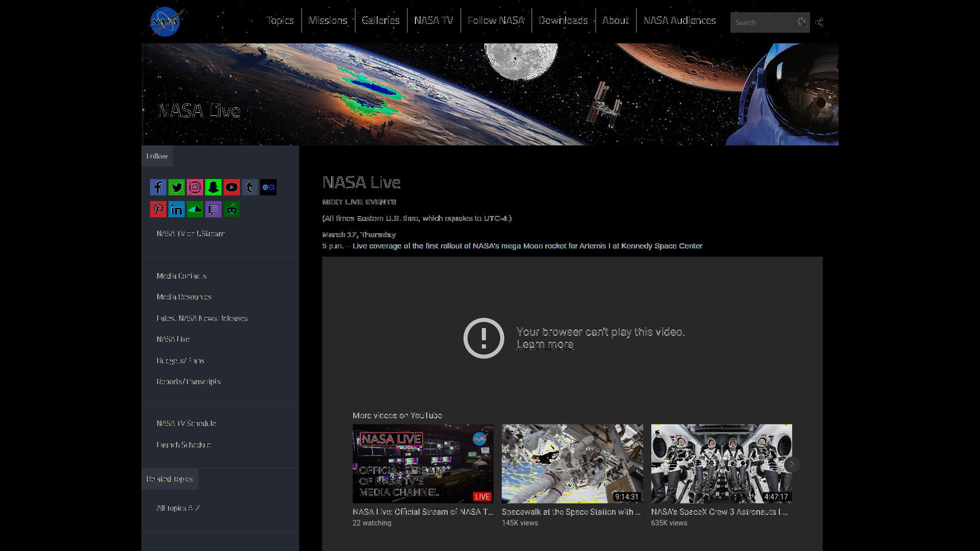Image resolution: width=980 pixels, height=551 pixels.
Task: Click the NASA logo in the header
Action: pyautogui.click(x=166, y=22)
